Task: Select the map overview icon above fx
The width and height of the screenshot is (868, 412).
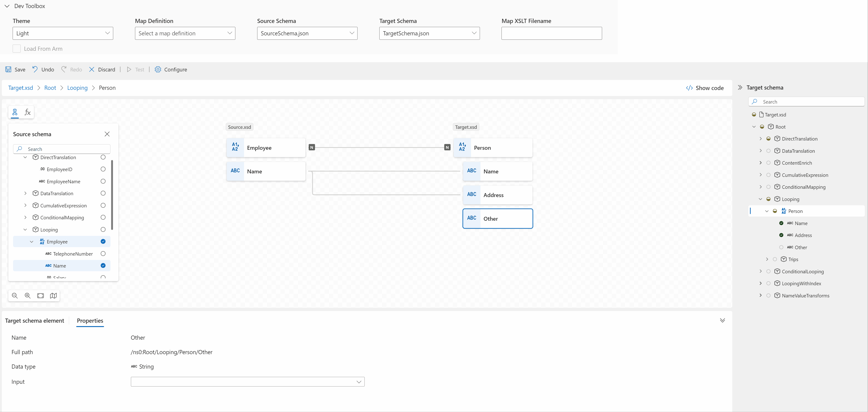Action: coord(14,112)
